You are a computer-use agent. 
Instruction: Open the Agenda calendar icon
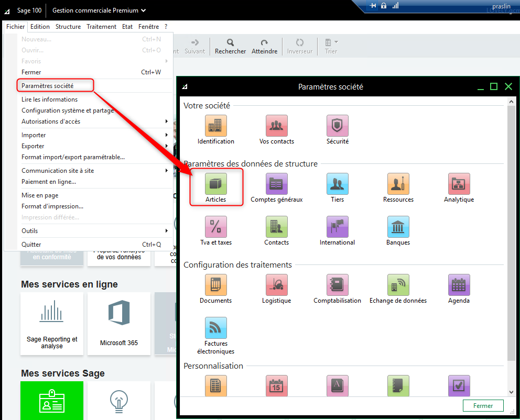(459, 285)
